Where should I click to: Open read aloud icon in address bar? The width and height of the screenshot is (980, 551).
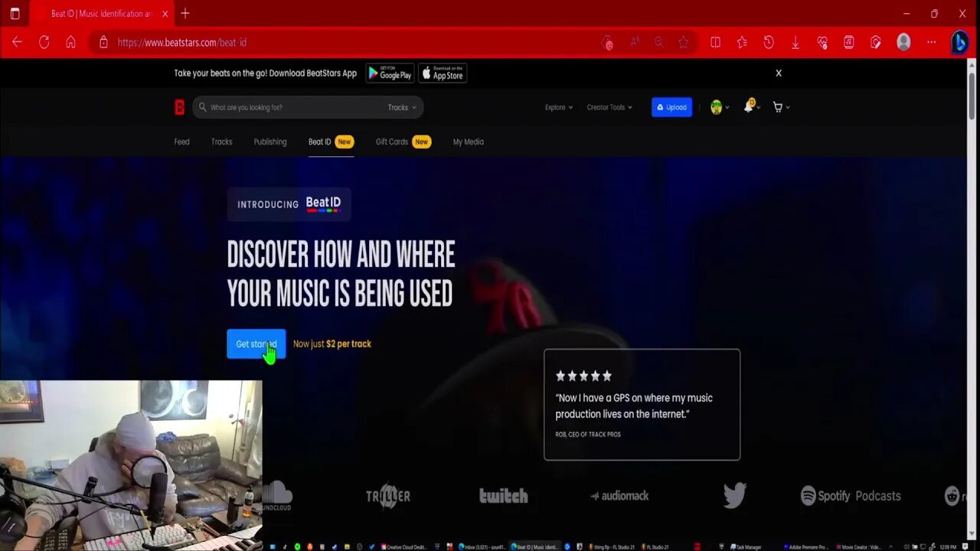[634, 42]
